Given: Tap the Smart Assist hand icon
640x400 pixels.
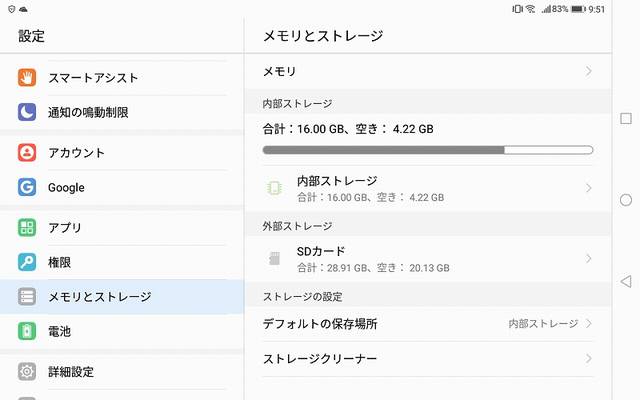Looking at the screenshot, I should point(27,77).
